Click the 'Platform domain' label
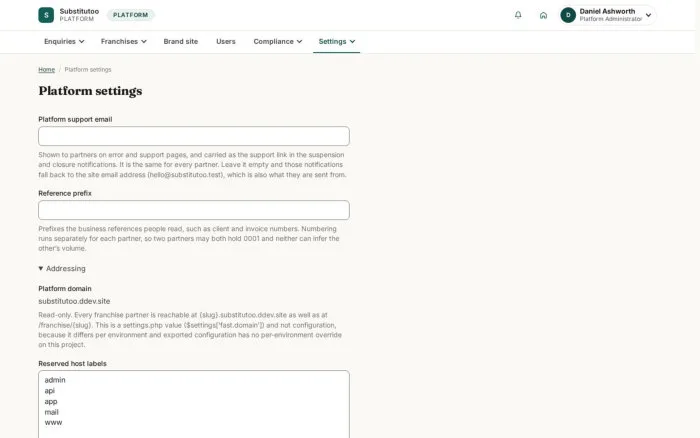Image resolution: width=700 pixels, height=438 pixels. click(65, 289)
